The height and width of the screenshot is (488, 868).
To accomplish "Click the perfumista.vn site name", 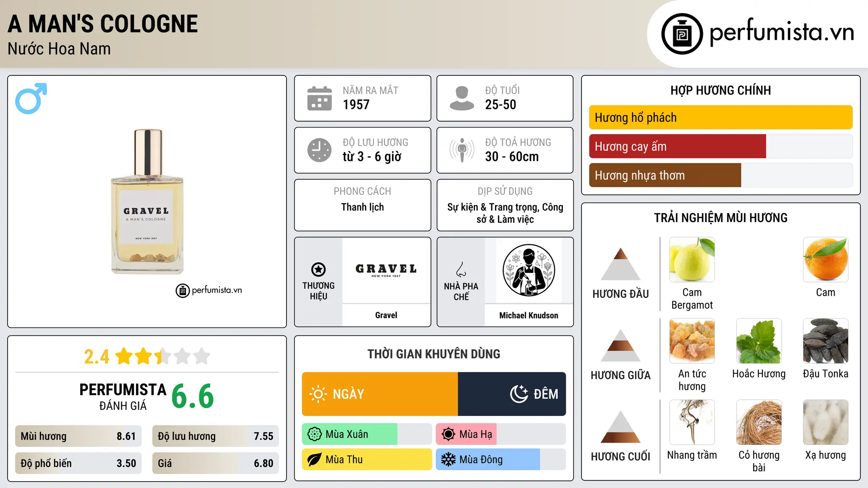I will (x=782, y=32).
